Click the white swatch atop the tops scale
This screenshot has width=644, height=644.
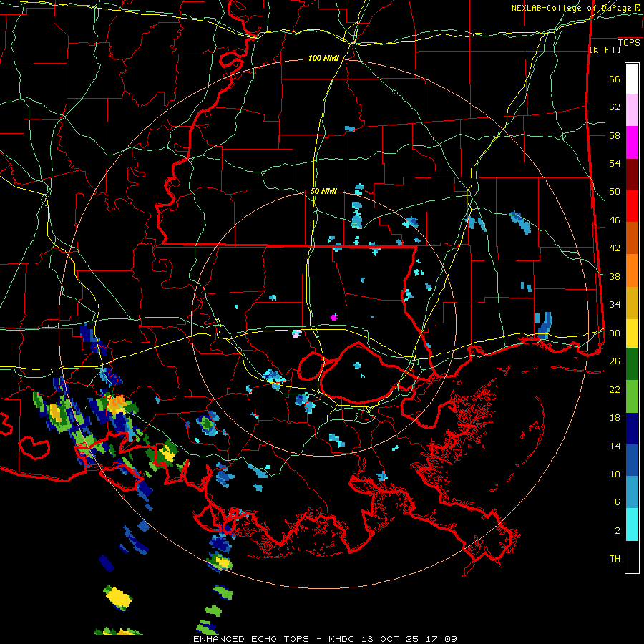(x=632, y=79)
